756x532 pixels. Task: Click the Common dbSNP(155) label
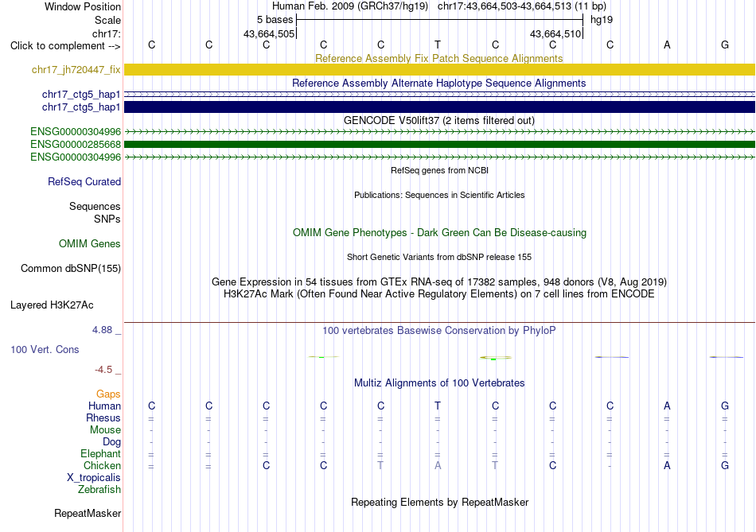tap(70, 269)
